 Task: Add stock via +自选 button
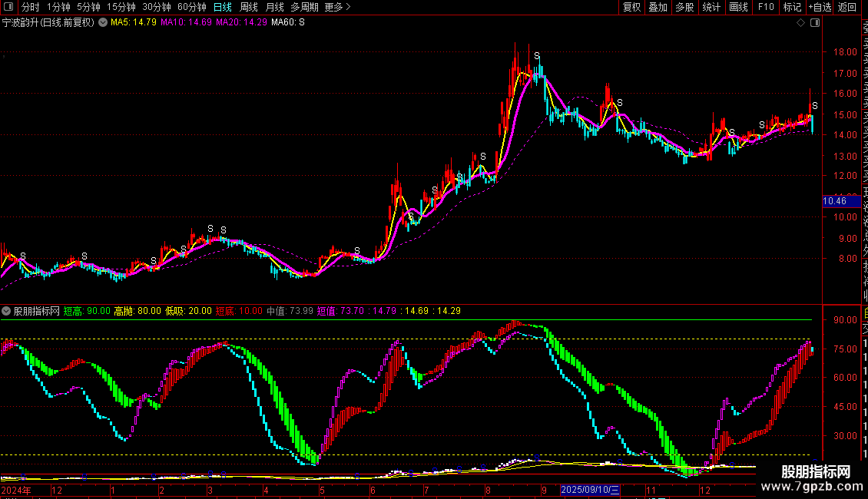[819, 7]
